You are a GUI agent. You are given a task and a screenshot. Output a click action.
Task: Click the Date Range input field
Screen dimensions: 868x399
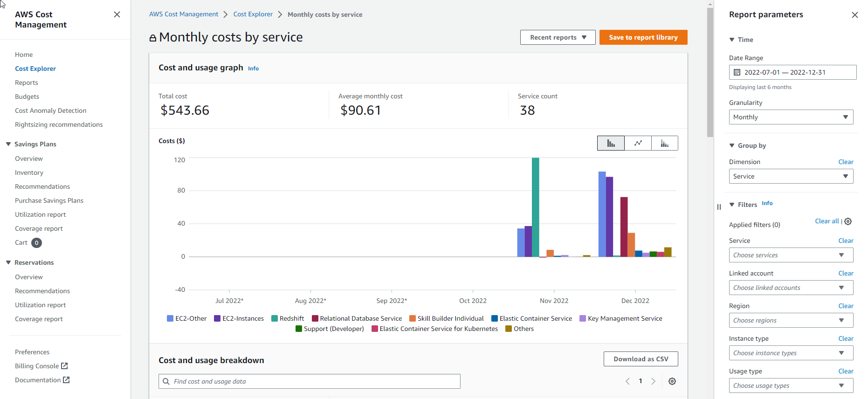[792, 72]
